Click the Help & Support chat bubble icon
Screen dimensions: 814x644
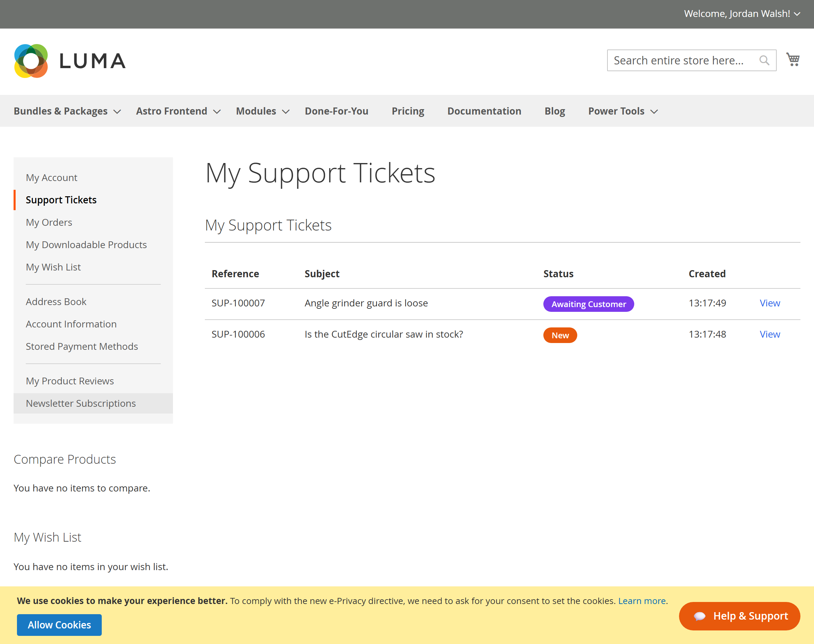pos(700,616)
